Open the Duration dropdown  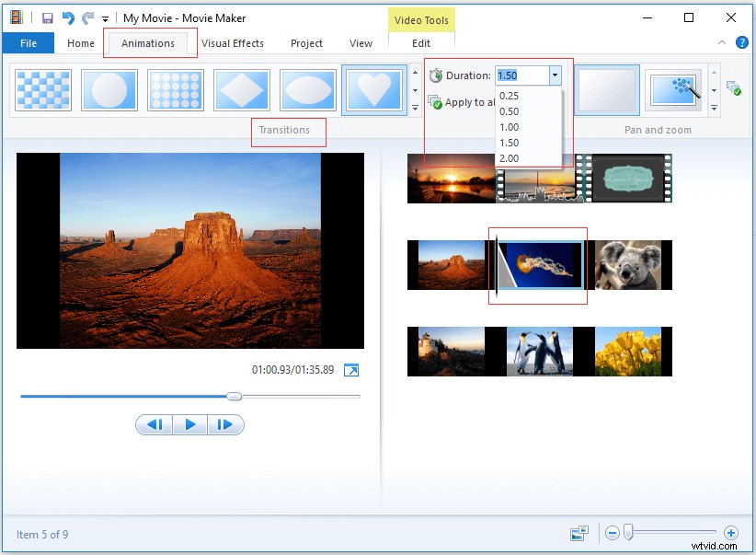[556, 75]
